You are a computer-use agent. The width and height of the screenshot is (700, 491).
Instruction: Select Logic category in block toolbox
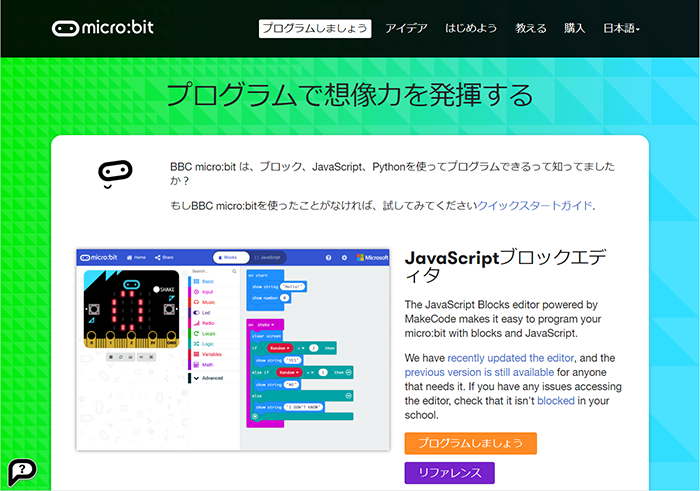(214, 344)
